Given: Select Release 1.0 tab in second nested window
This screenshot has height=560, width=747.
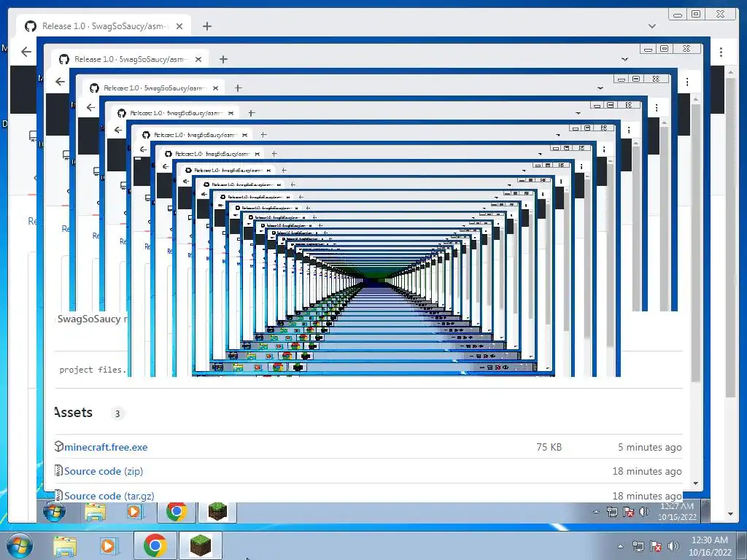Looking at the screenshot, I should pyautogui.click(x=129, y=60).
